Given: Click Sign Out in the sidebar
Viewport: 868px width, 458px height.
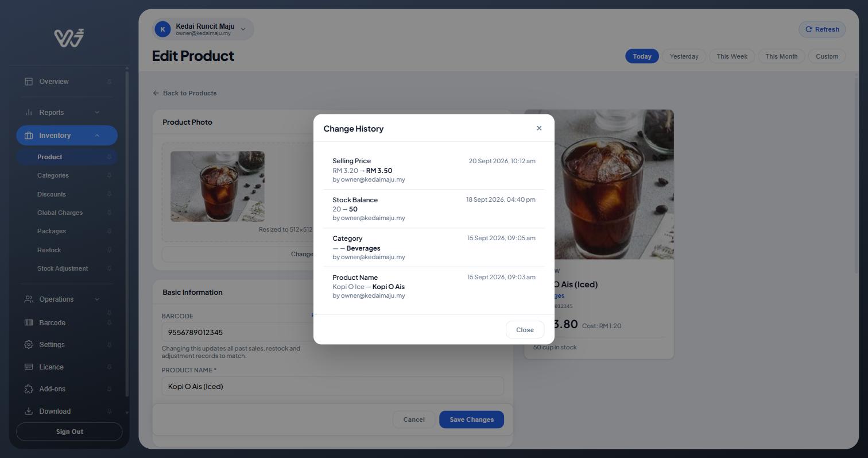Looking at the screenshot, I should (69, 432).
